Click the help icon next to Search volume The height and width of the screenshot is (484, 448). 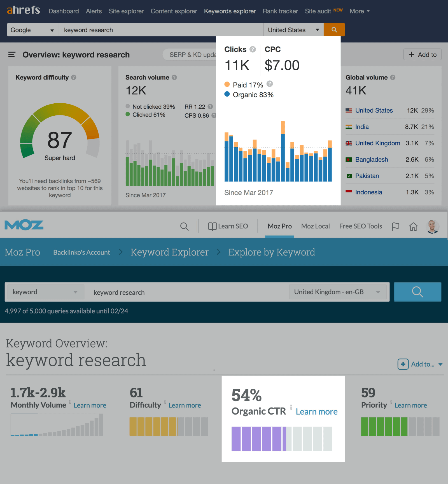[174, 77]
